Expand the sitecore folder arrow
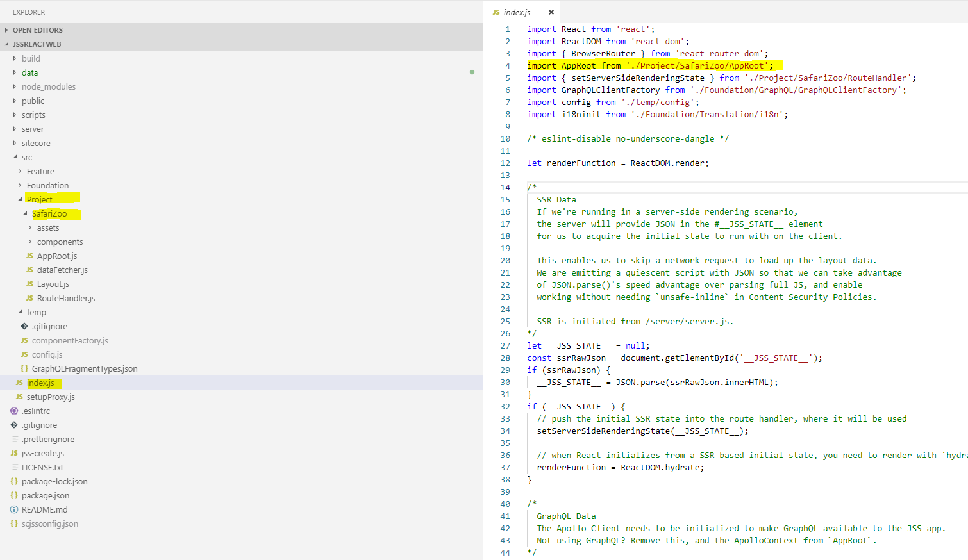Image resolution: width=968 pixels, height=560 pixels. pyautogui.click(x=15, y=143)
